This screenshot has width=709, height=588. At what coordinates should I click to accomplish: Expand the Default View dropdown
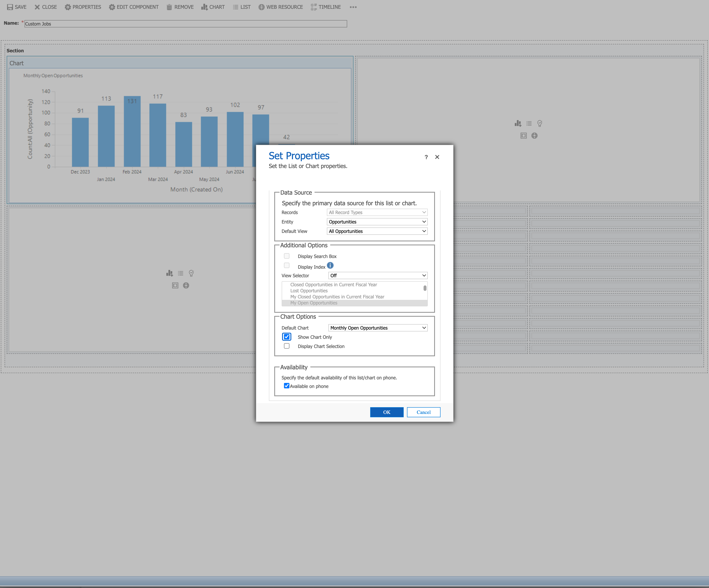[377, 231]
